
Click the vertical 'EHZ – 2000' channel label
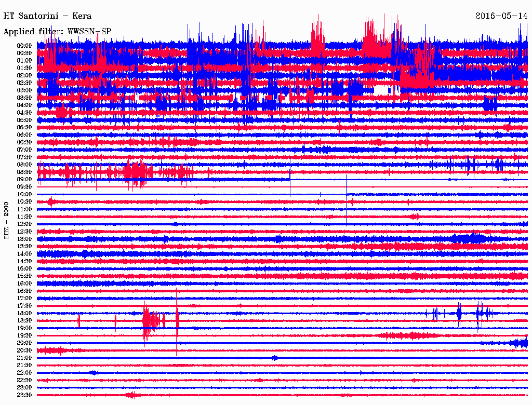(x=6, y=221)
